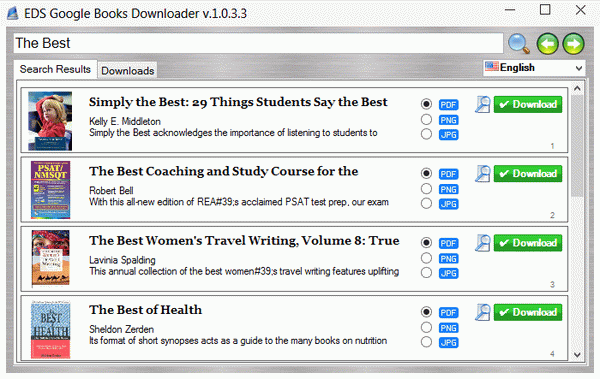Viewport: 600px width, 379px height.
Task: Click PDF format badge for Simply the Best
Action: pyautogui.click(x=448, y=105)
